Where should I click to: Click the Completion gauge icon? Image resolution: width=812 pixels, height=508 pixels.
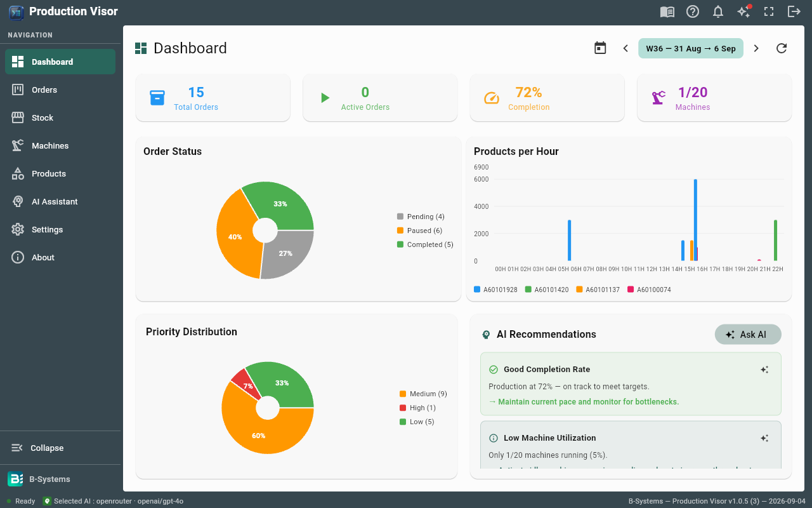click(x=492, y=98)
